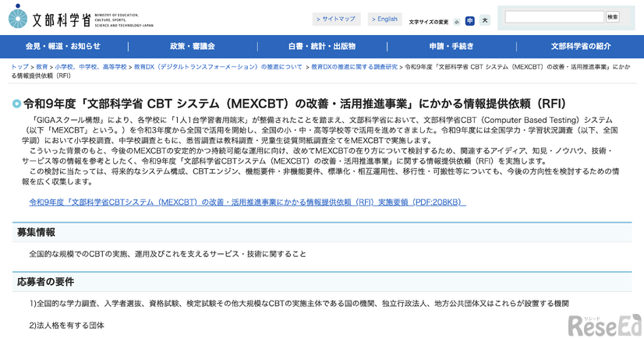Click the 検索 search button
644x338 pixels.
coord(612,17)
